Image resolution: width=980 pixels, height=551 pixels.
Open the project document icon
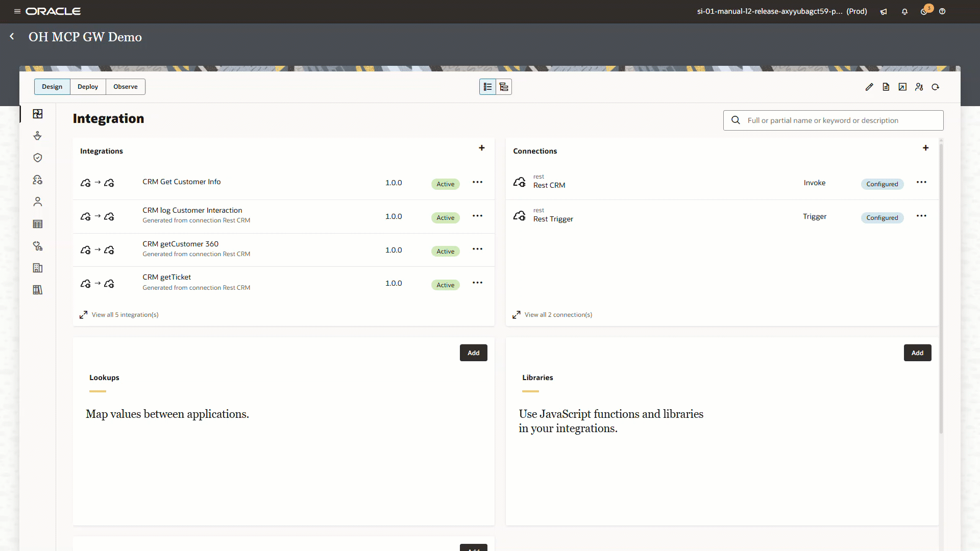[x=886, y=87]
